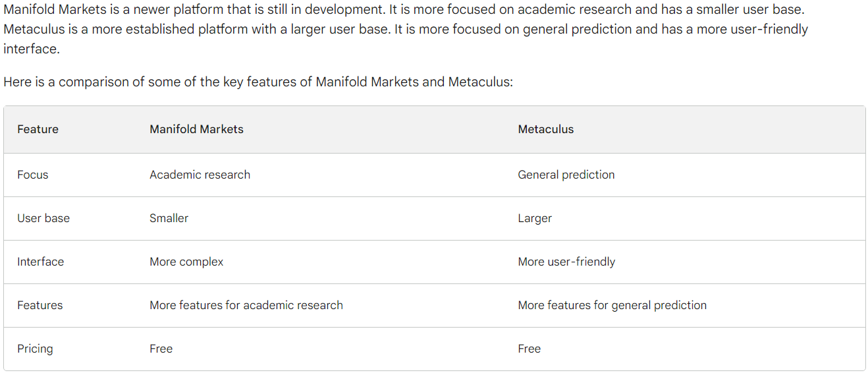Click More features for academic research cell
Screen dimensions: 868x379
pyautogui.click(x=246, y=305)
